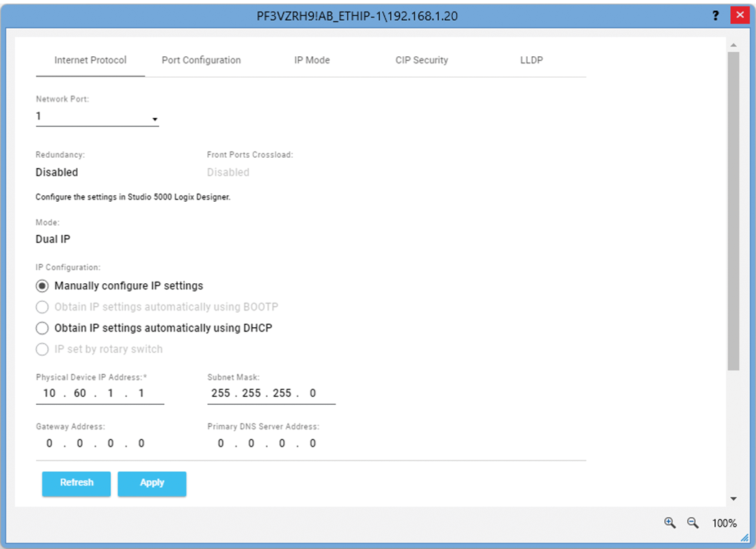The width and height of the screenshot is (756, 549).
Task: Open the IP Mode tab
Action: coord(312,61)
